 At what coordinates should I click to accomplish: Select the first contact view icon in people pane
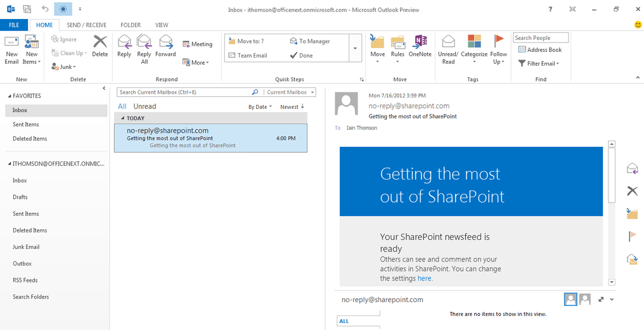[x=570, y=299]
